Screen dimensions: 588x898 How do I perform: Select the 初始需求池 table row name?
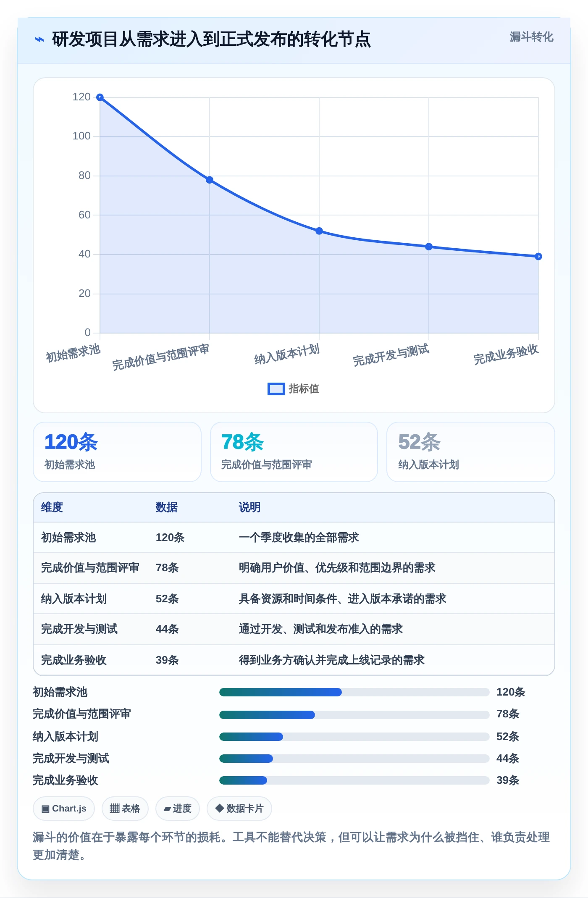pos(68,538)
